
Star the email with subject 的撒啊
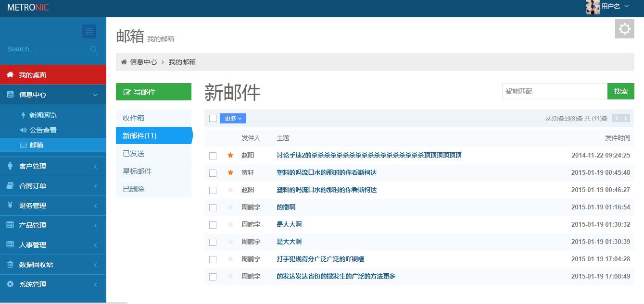[x=230, y=207]
